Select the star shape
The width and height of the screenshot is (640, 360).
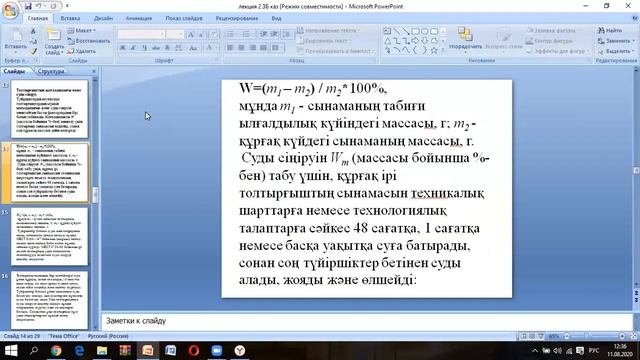434,51
